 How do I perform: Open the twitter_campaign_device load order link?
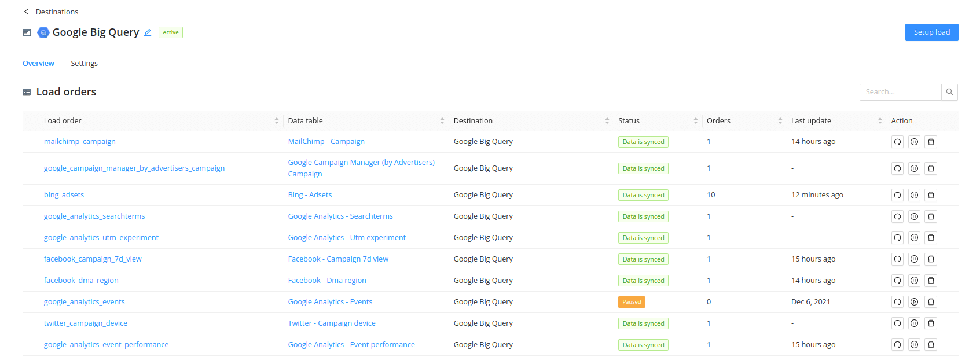[86, 323]
